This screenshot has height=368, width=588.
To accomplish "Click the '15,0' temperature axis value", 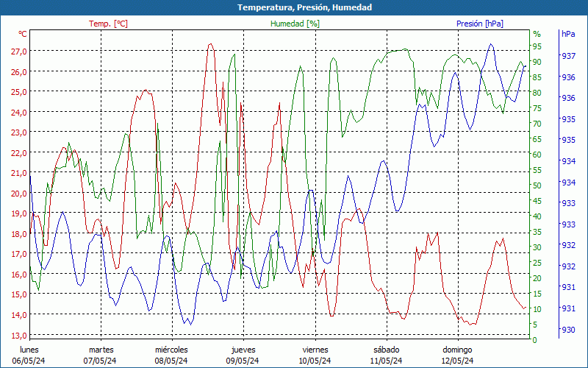I will tap(19, 295).
